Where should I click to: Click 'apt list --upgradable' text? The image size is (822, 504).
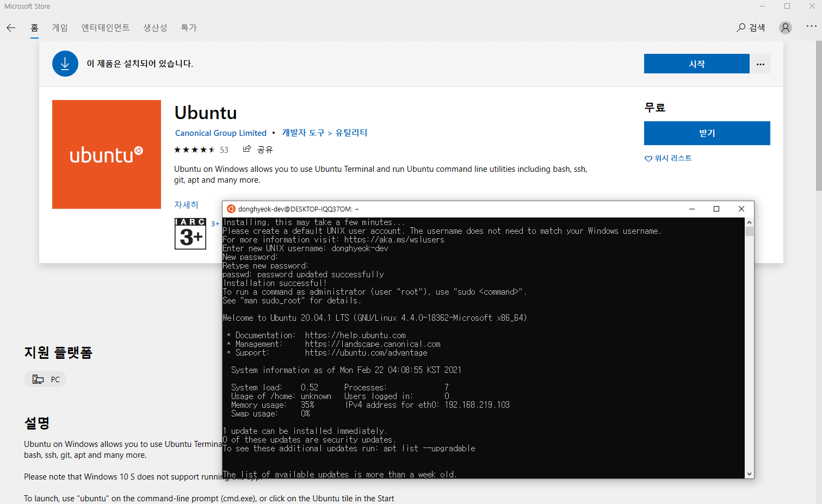click(x=429, y=449)
